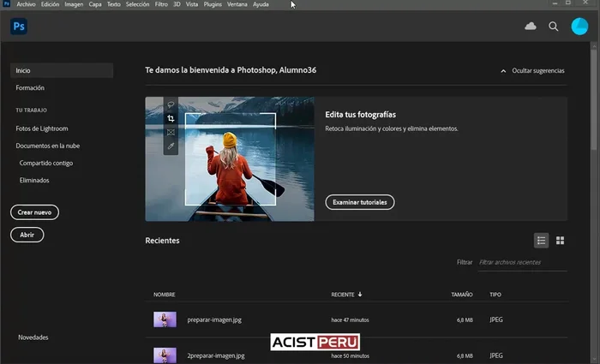Image resolution: width=600 pixels, height=364 pixels.
Task: Click the Examinar tutoriales button
Action: tap(360, 202)
